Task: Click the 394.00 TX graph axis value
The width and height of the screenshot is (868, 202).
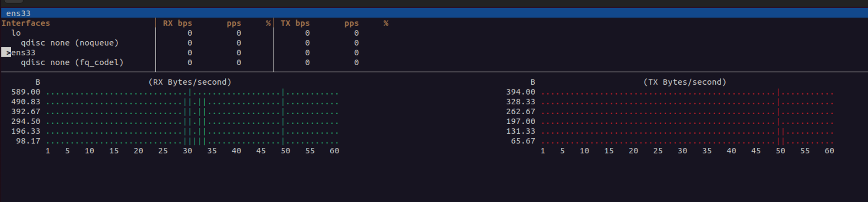Action: pyautogui.click(x=520, y=92)
